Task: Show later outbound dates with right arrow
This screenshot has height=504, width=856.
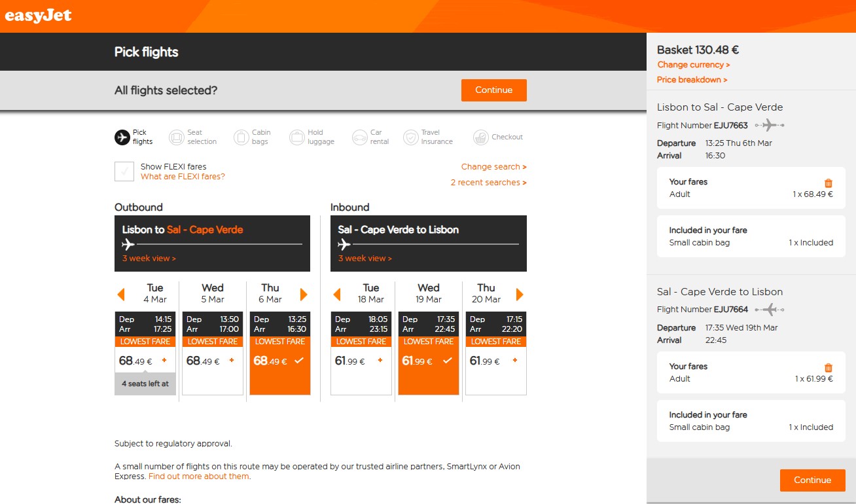Action: coord(304,294)
